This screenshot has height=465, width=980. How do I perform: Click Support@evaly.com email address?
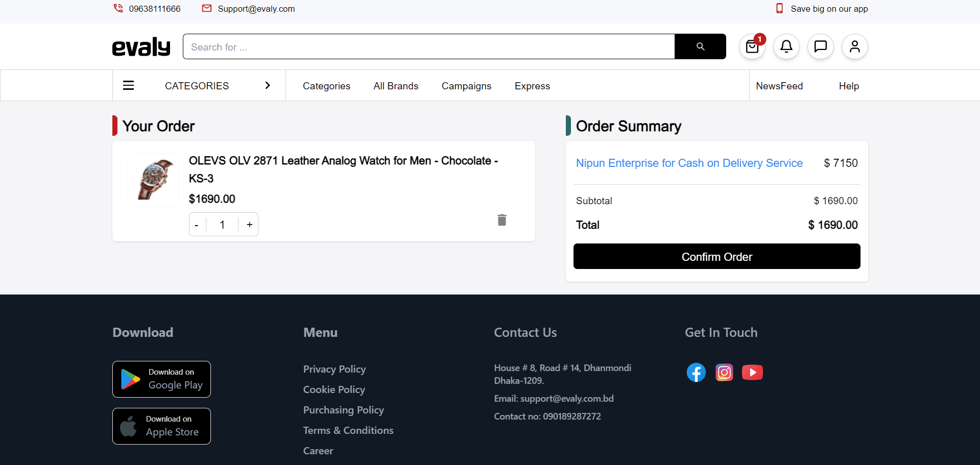pyautogui.click(x=256, y=9)
